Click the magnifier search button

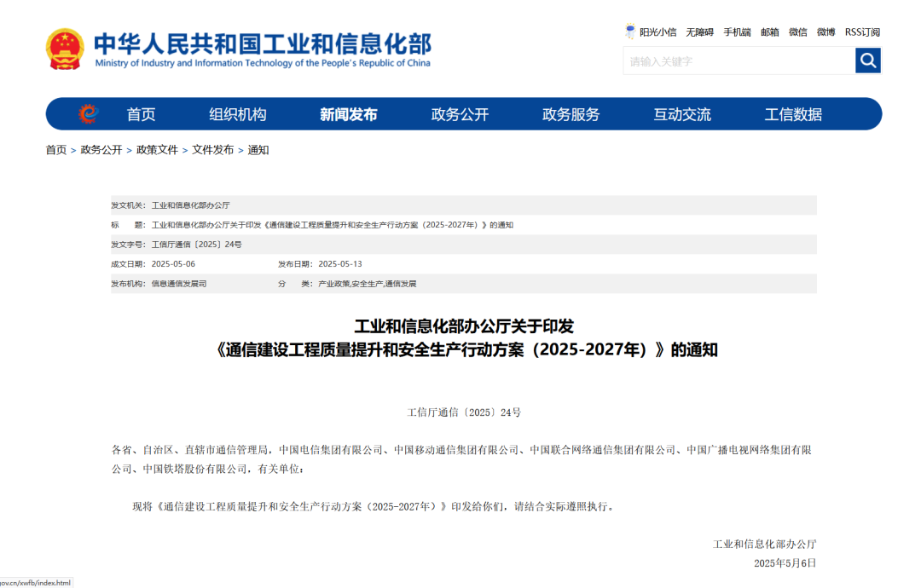867,61
